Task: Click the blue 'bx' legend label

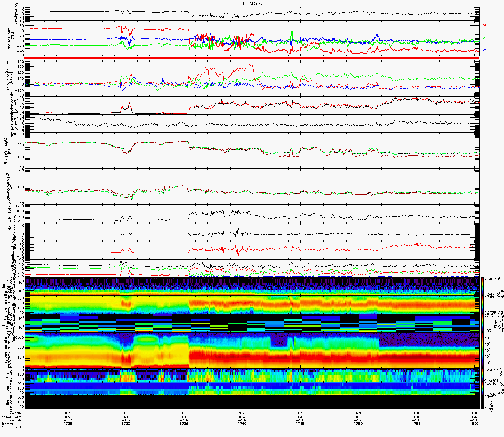Action: (x=484, y=49)
